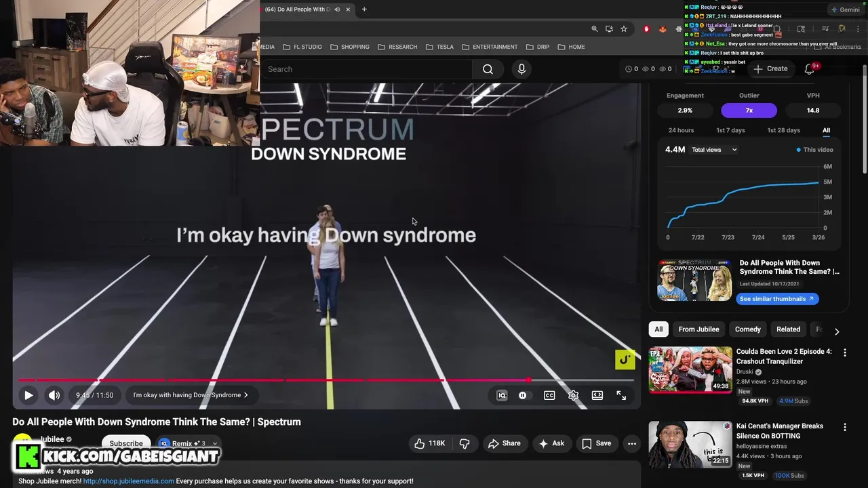Open the RESEARCH bookmarks folder
This screenshot has width=868, height=488.
[x=397, y=47]
